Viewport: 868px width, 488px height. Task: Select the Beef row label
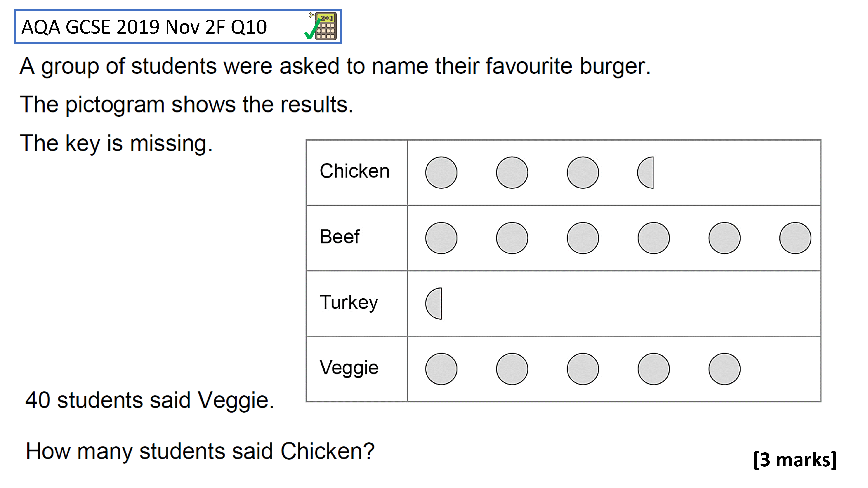[340, 236]
